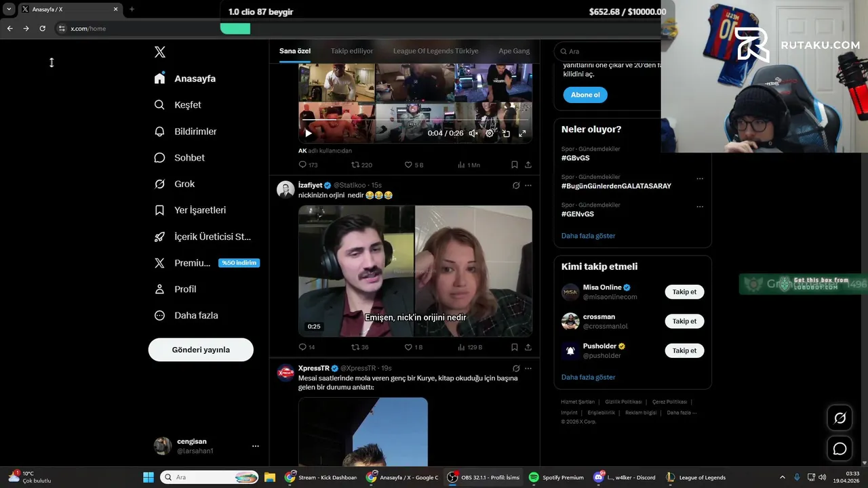Open floating messages chat button
Screen dimensions: 868x488
(840, 449)
